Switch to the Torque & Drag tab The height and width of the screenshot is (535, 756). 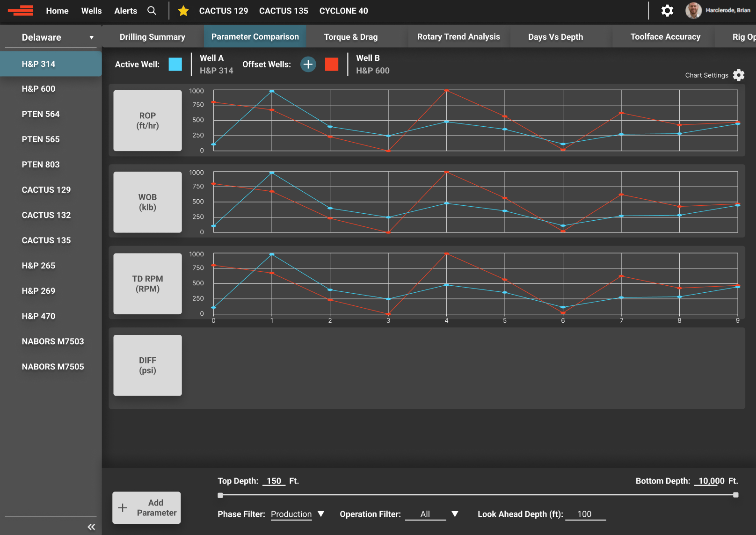point(351,36)
